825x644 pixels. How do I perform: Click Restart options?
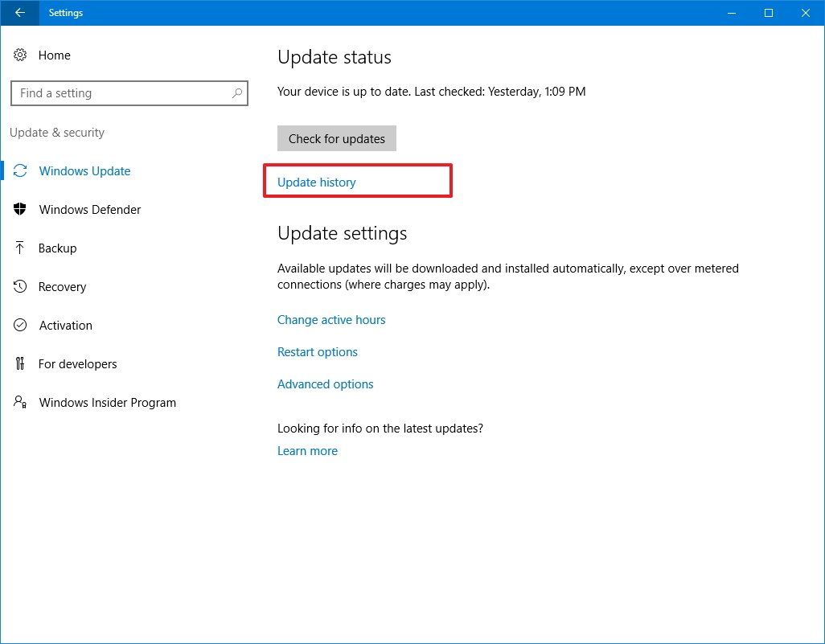pos(317,351)
